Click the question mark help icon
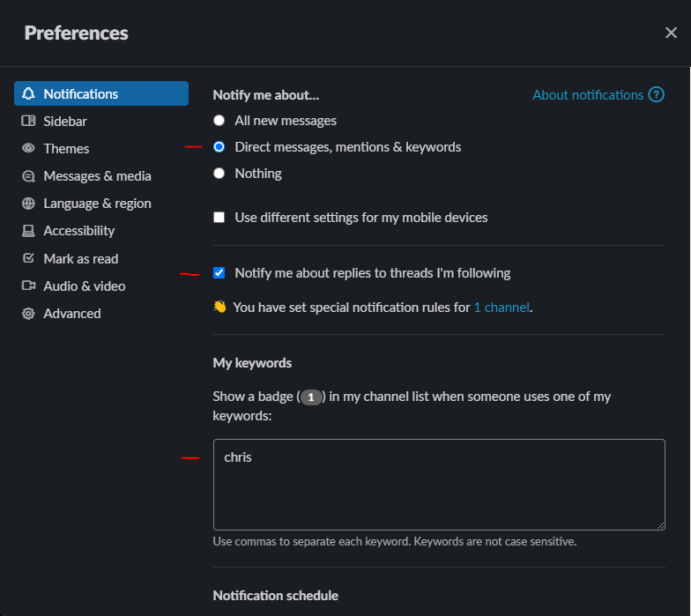 (x=656, y=95)
